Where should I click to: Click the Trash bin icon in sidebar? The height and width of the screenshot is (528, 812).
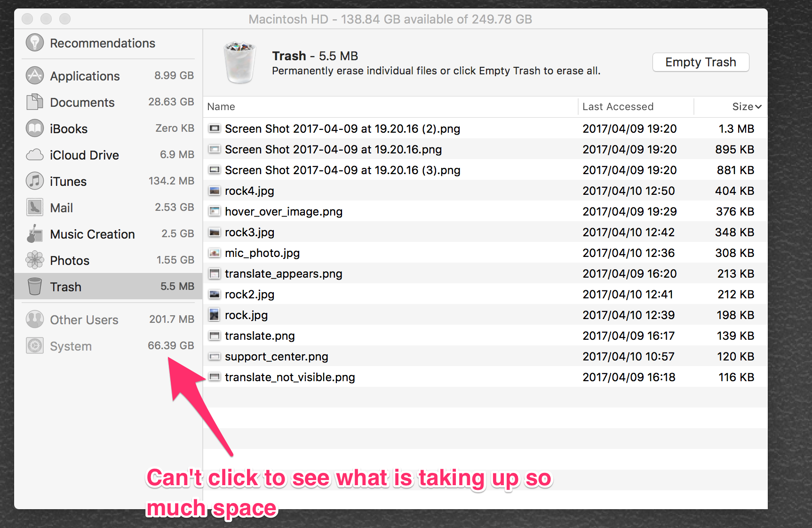coord(35,286)
